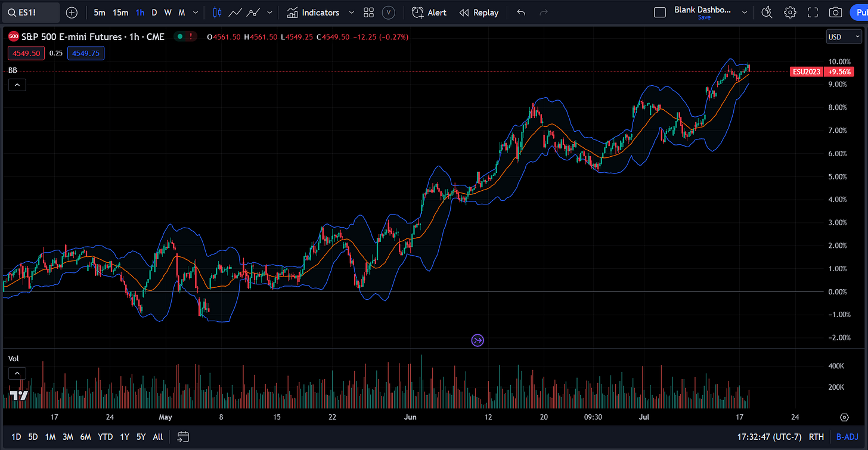Select the 1h timeframe

[140, 13]
